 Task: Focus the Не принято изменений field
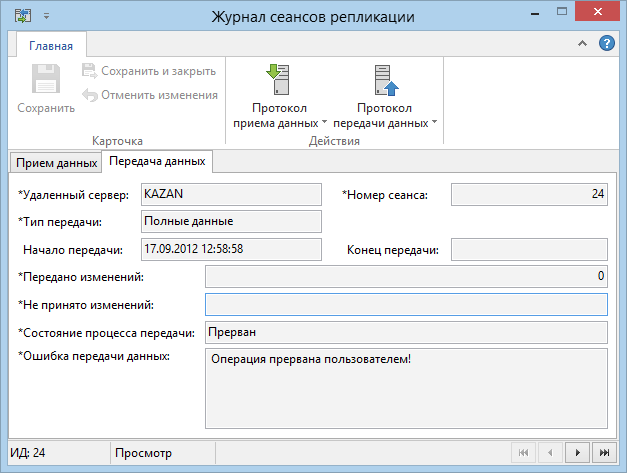tap(406, 304)
